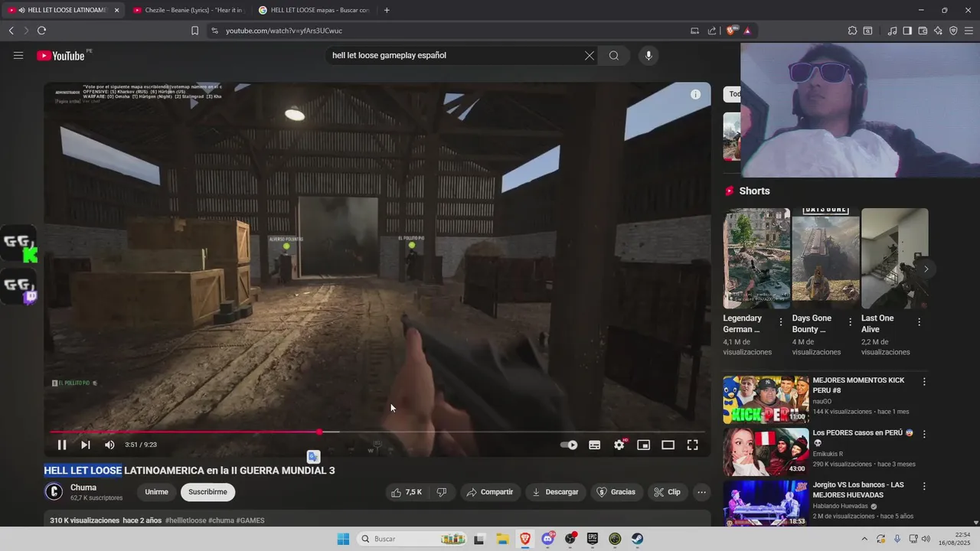This screenshot has width=980, height=551.
Task: Switch to HELL LET LOOSE mapas tab
Action: click(314, 10)
